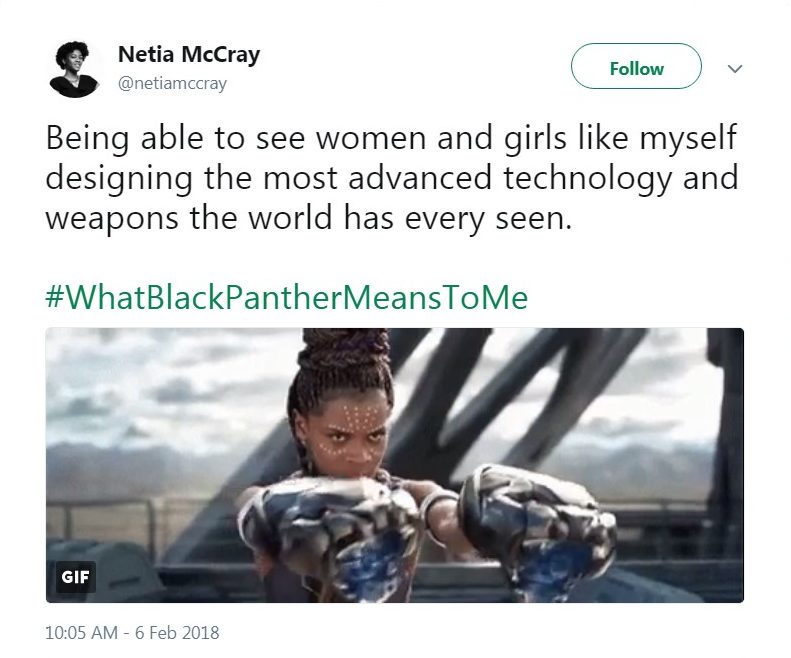Open the #WhatBlackPantherMeansToMe hashtag

pos(287,297)
